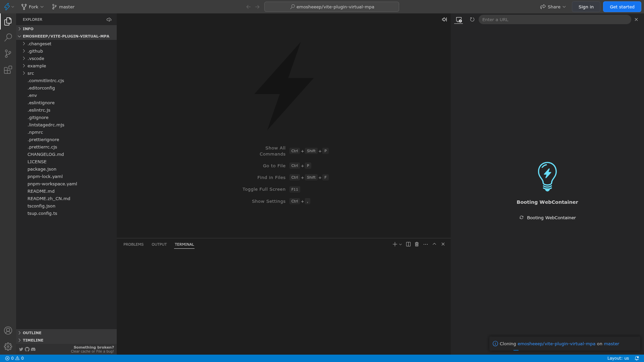Open .eslintrc.js file
This screenshot has width=644, height=362.
pyautogui.click(x=66, y=110)
